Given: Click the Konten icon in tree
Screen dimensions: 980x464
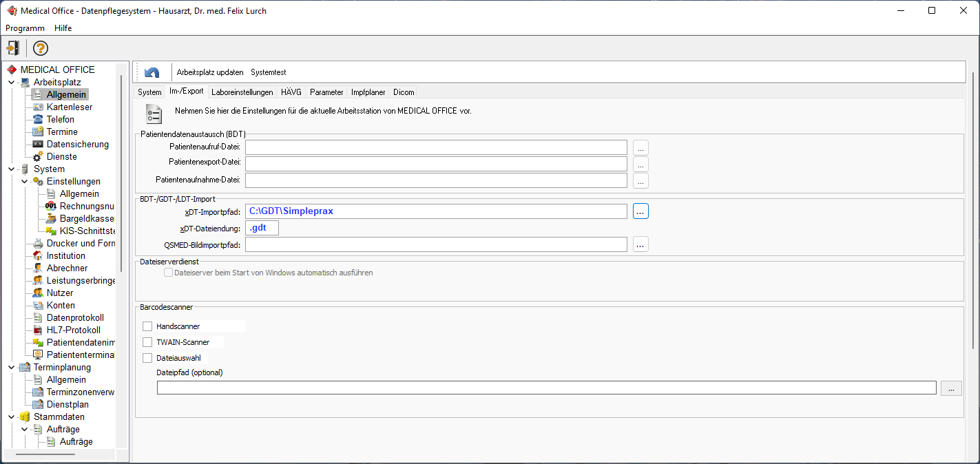Looking at the screenshot, I should point(39,305).
